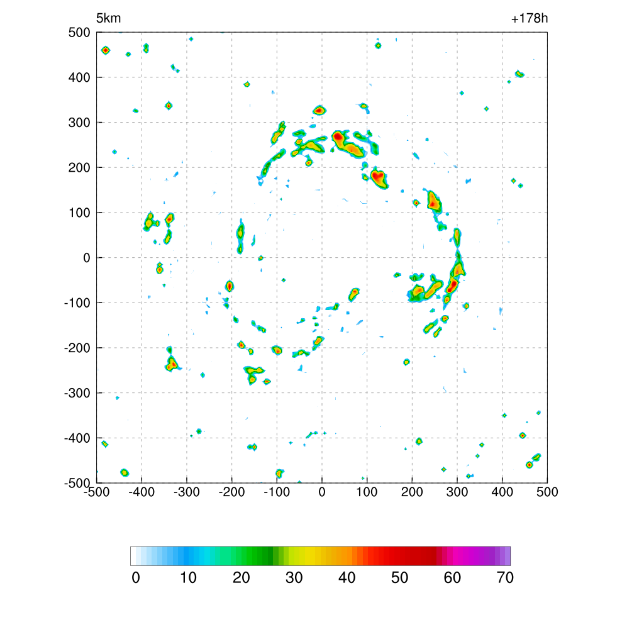
Task: Pick the colorbar label 10
Action: pyautogui.click(x=189, y=578)
